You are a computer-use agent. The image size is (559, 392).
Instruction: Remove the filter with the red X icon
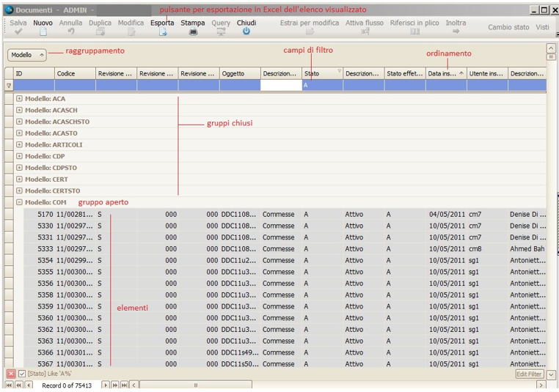point(11,374)
